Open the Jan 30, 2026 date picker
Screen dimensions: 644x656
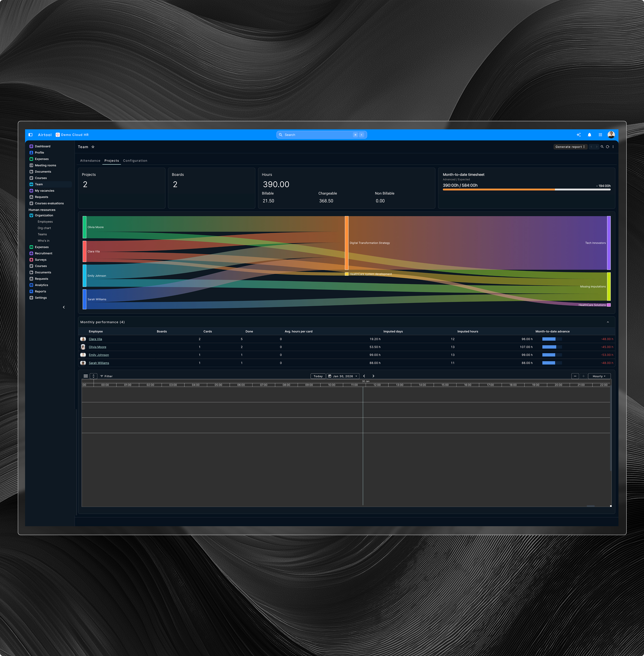(x=343, y=376)
